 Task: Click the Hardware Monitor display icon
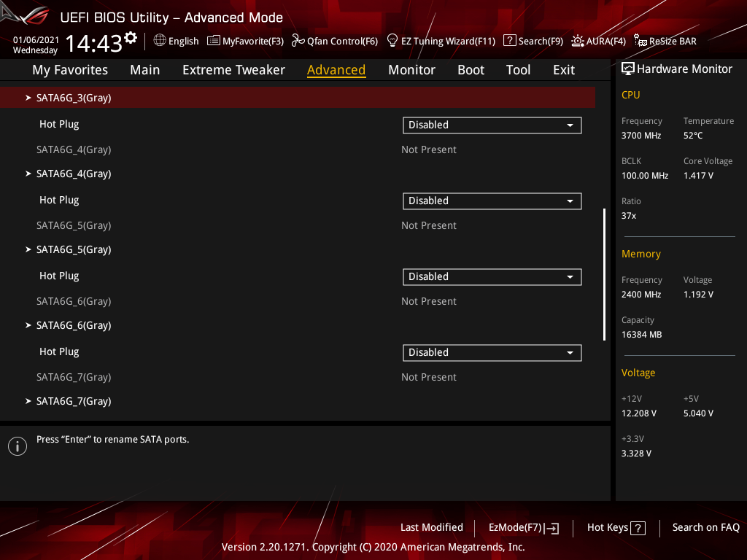[x=628, y=69]
